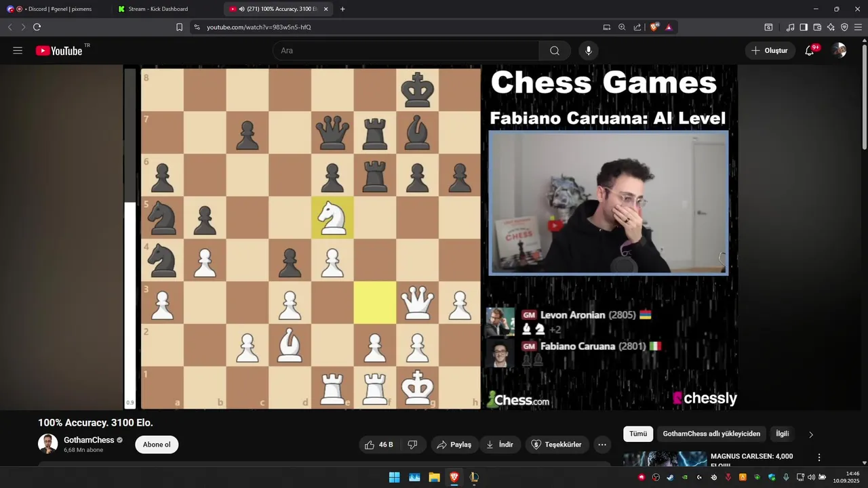Screen dimensions: 868x488
Task: Open volume speaker tray icon
Action: pyautogui.click(x=811, y=477)
